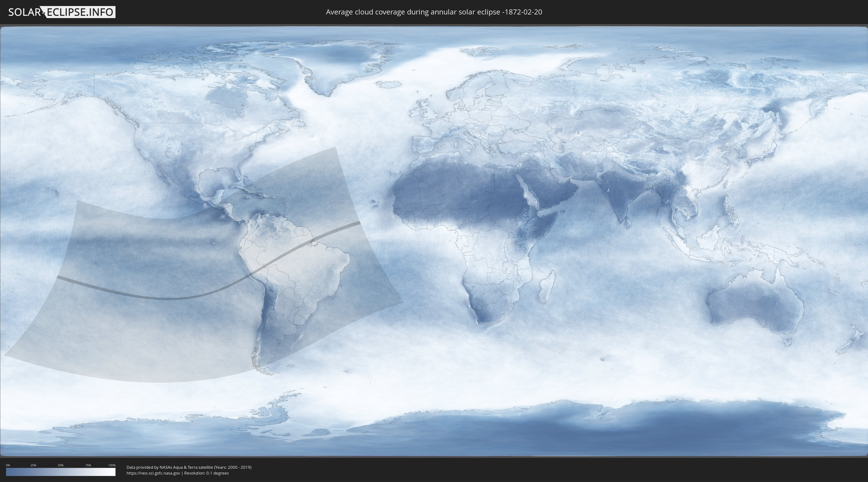
Task: Click the SOLAR-ECLIPSE.INFO logo
Action: coord(62,12)
